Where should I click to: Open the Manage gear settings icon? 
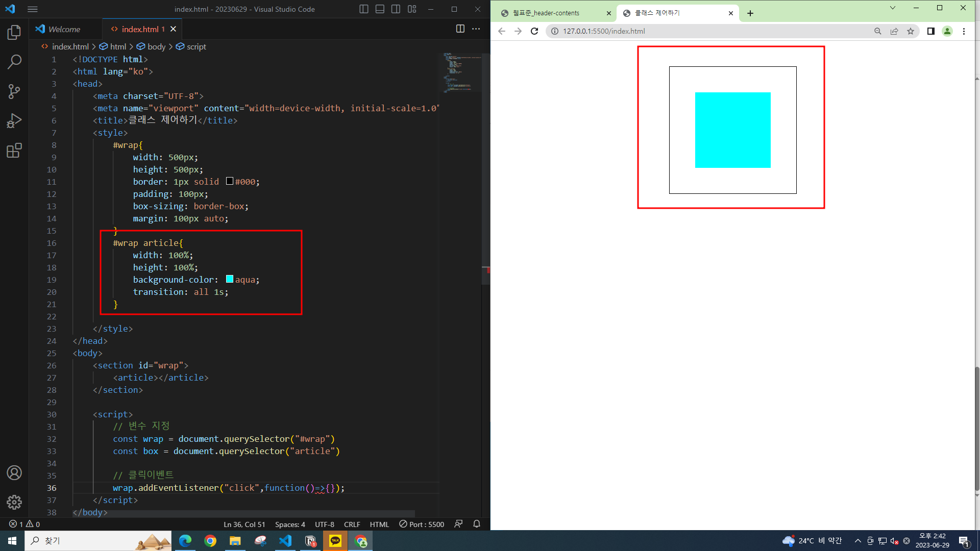pyautogui.click(x=14, y=502)
